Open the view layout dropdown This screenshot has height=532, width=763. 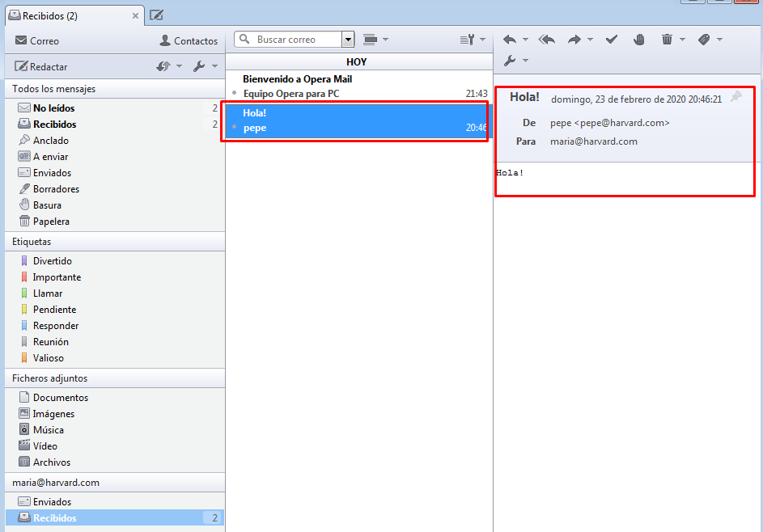tap(375, 40)
